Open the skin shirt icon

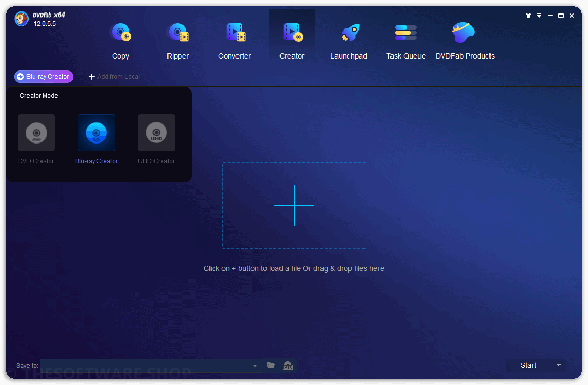(528, 16)
